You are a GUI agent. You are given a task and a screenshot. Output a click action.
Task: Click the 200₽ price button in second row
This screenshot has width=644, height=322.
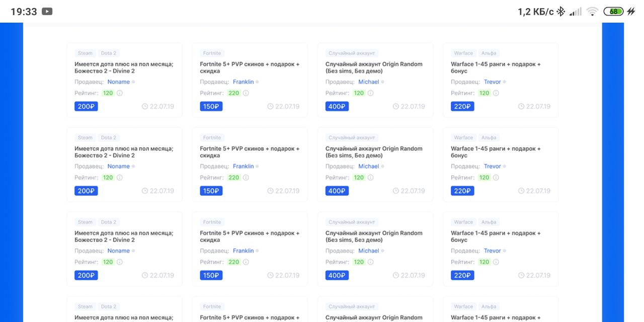pos(86,191)
